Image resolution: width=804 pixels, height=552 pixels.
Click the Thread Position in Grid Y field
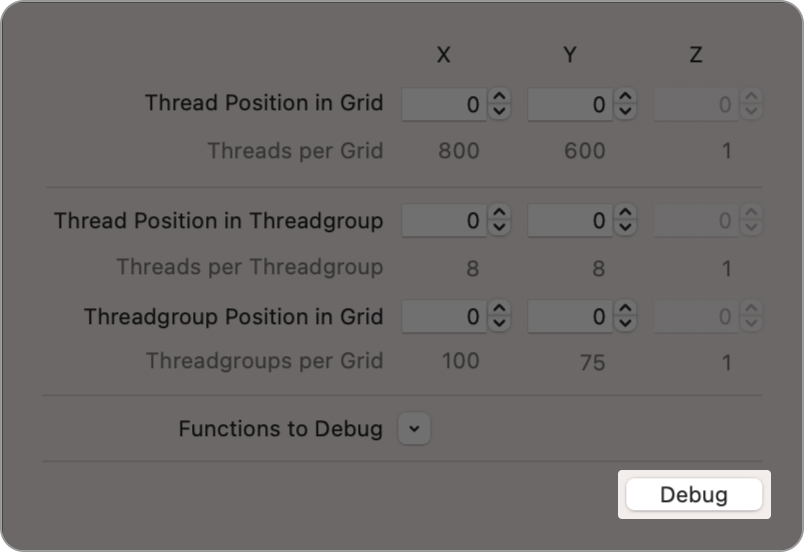[x=569, y=104]
